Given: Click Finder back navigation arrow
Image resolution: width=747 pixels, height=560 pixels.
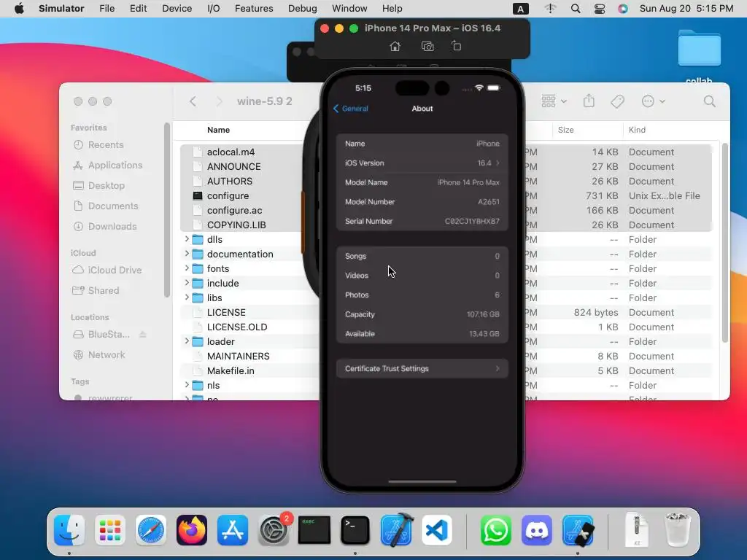Looking at the screenshot, I should (x=193, y=101).
